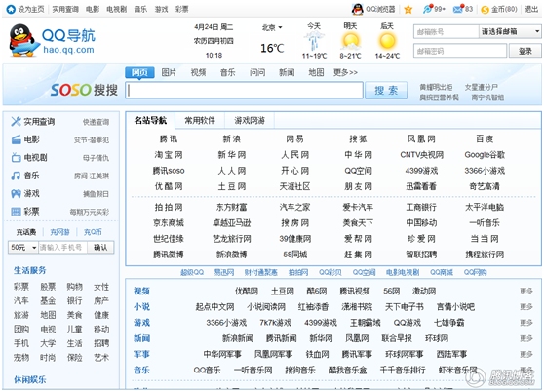Open the 电影 clapperboard icon
The width and height of the screenshot is (544, 392).
click(16, 139)
